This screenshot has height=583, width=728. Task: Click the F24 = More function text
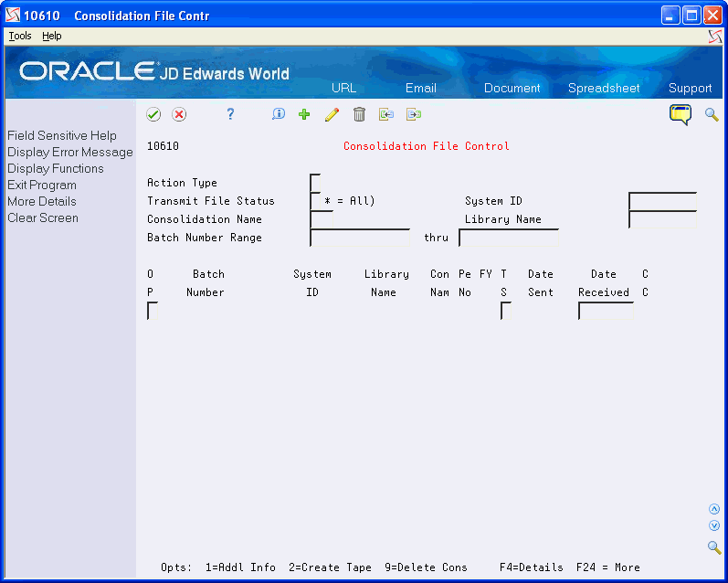click(x=607, y=567)
